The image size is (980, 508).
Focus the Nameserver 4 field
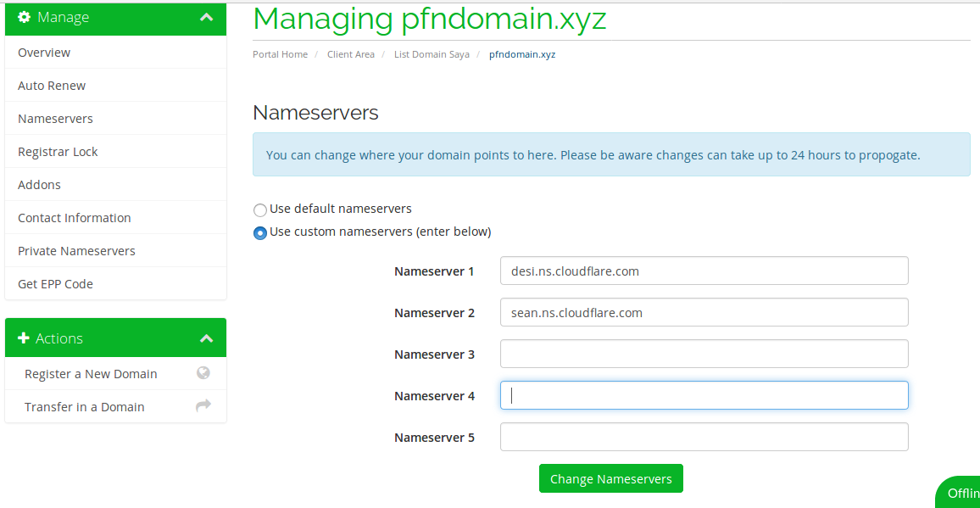point(704,395)
